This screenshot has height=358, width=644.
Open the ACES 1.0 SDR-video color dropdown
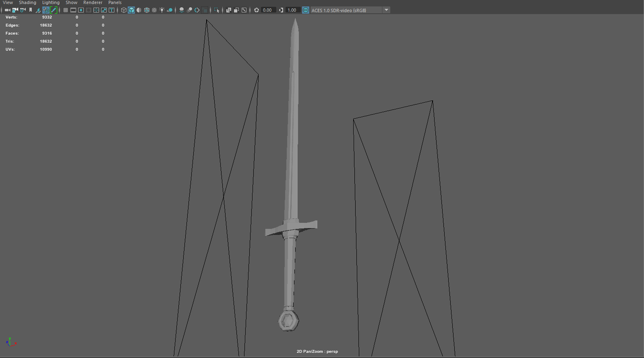tap(346, 10)
